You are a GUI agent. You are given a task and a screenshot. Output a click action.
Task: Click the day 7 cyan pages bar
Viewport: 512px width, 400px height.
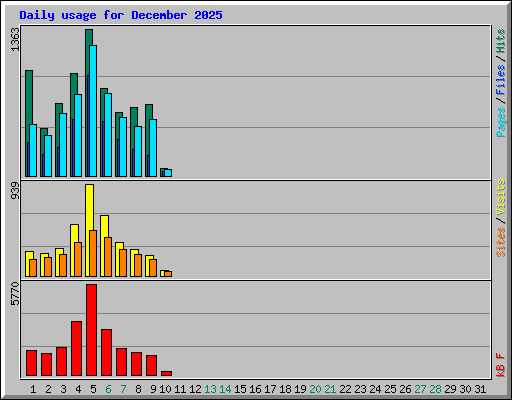tap(123, 147)
